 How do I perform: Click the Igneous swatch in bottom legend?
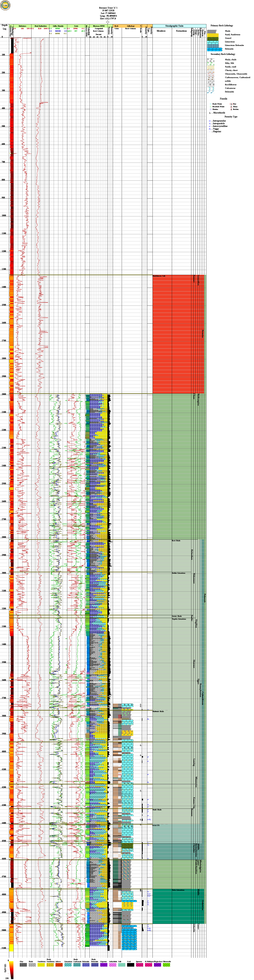(x=139, y=965)
